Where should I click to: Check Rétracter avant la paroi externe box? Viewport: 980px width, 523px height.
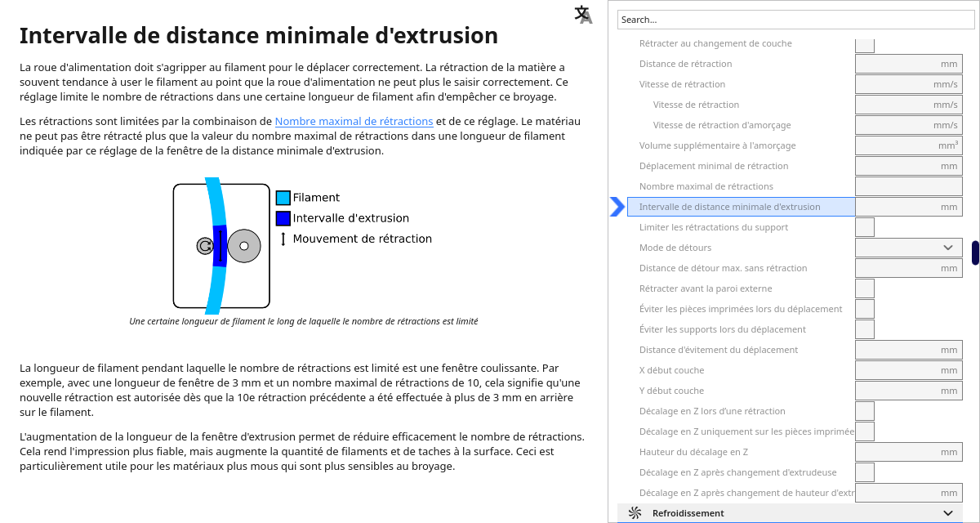tap(865, 288)
